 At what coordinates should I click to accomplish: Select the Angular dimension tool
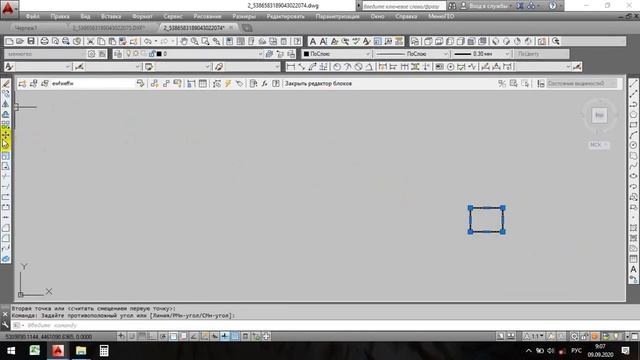pyautogui.click(x=369, y=67)
